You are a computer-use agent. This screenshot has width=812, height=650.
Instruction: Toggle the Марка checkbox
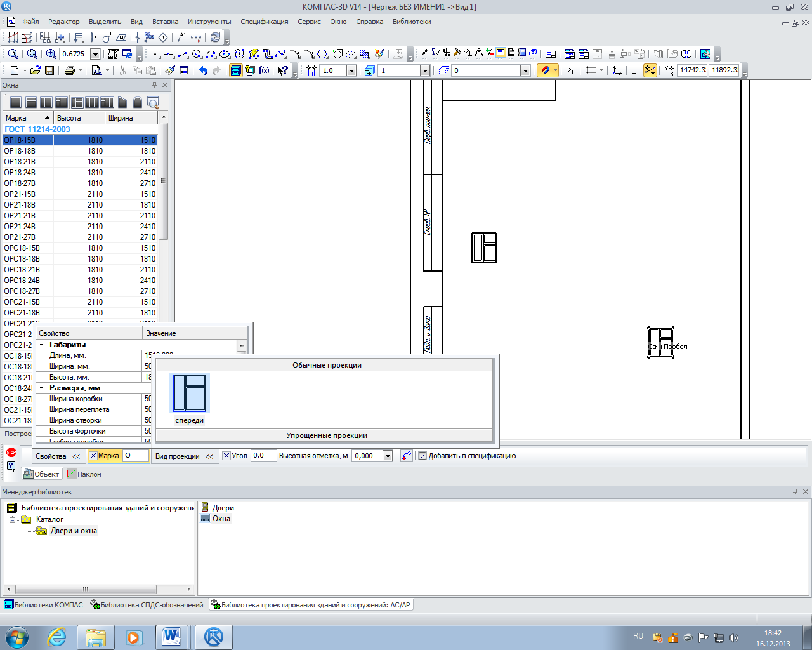93,456
